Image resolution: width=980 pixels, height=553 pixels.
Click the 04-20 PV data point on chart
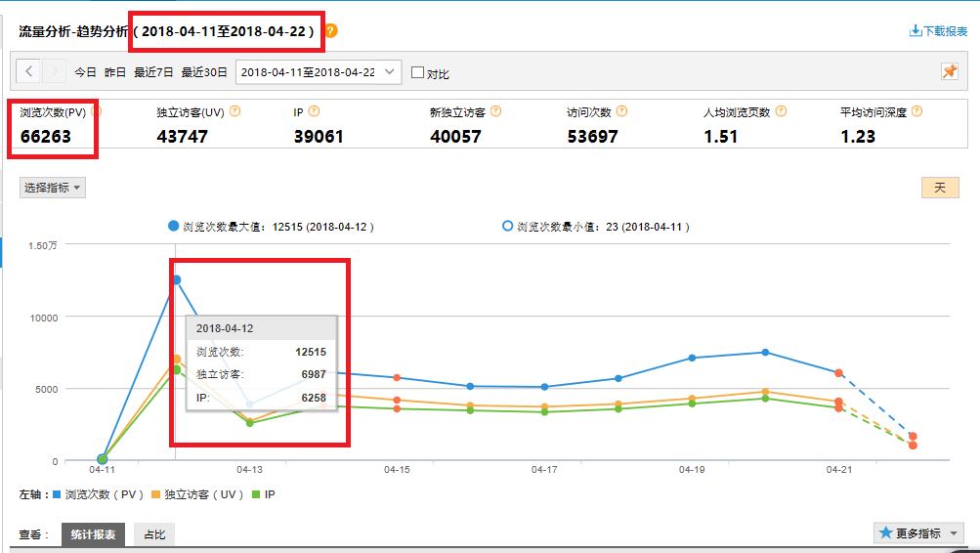[x=765, y=353]
